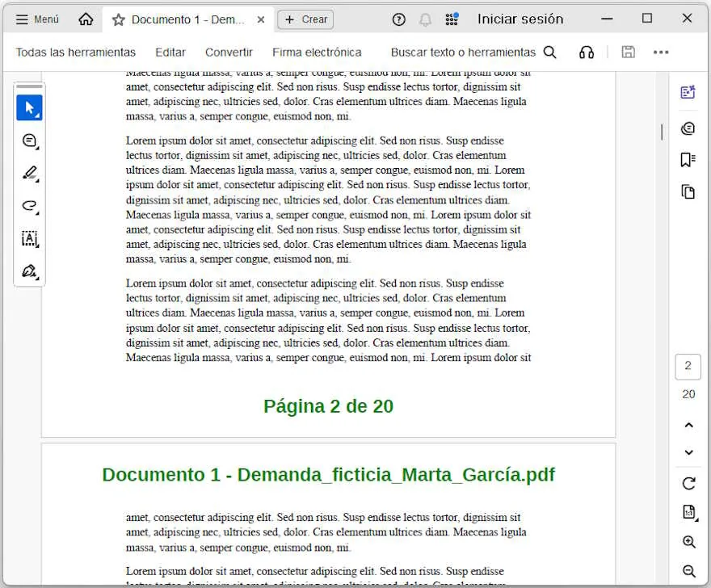The width and height of the screenshot is (711, 588).
Task: Click the magnifier search icon
Action: (549, 52)
